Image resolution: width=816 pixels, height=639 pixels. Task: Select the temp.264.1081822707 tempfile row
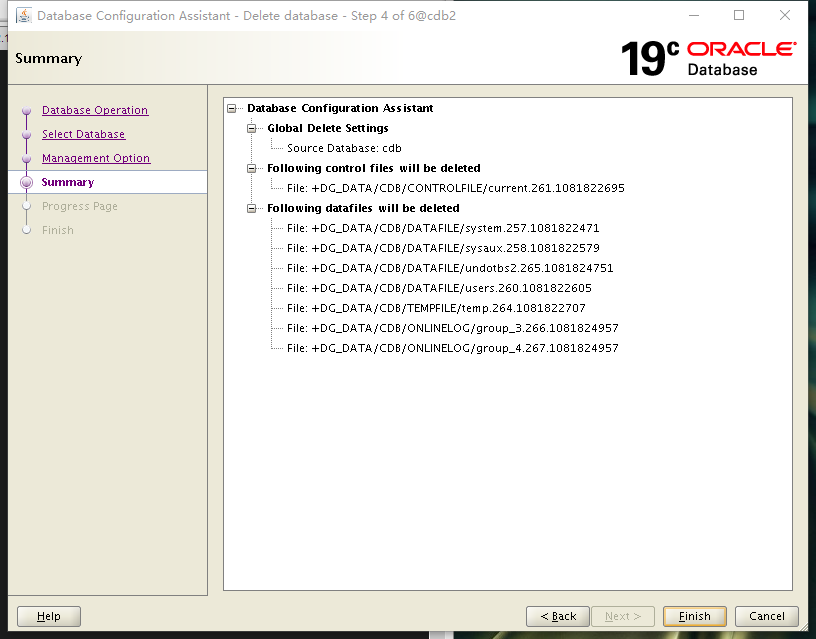click(x=436, y=308)
